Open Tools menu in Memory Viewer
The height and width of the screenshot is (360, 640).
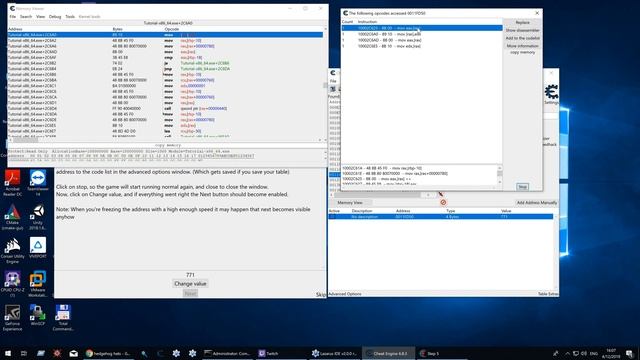click(x=70, y=17)
